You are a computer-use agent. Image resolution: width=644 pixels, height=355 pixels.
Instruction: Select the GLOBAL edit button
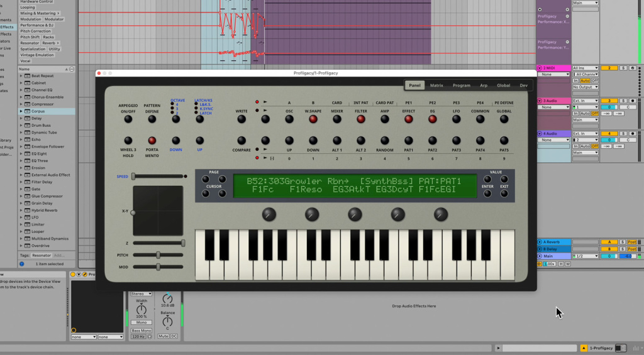click(x=504, y=119)
